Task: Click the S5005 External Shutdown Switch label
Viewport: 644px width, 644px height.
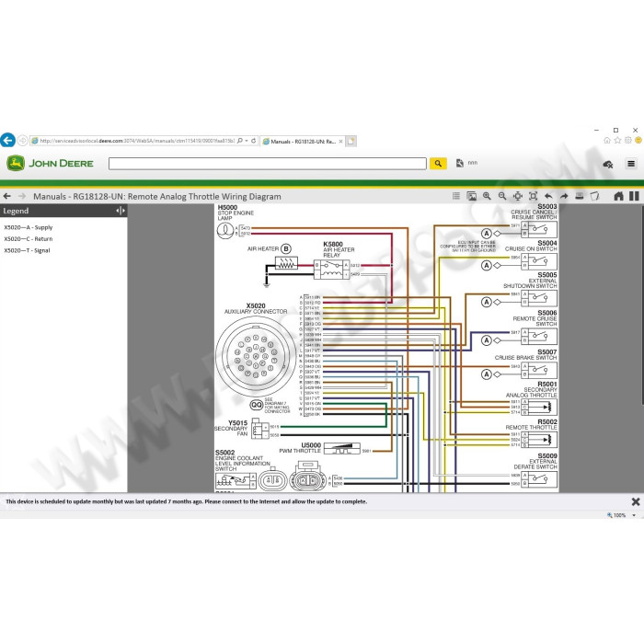Action: (x=530, y=280)
